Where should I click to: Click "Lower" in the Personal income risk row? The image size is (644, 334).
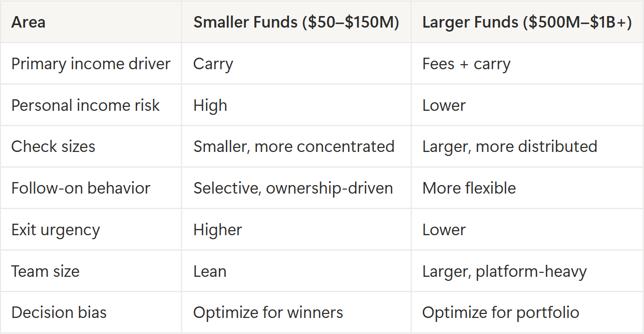coord(444,105)
